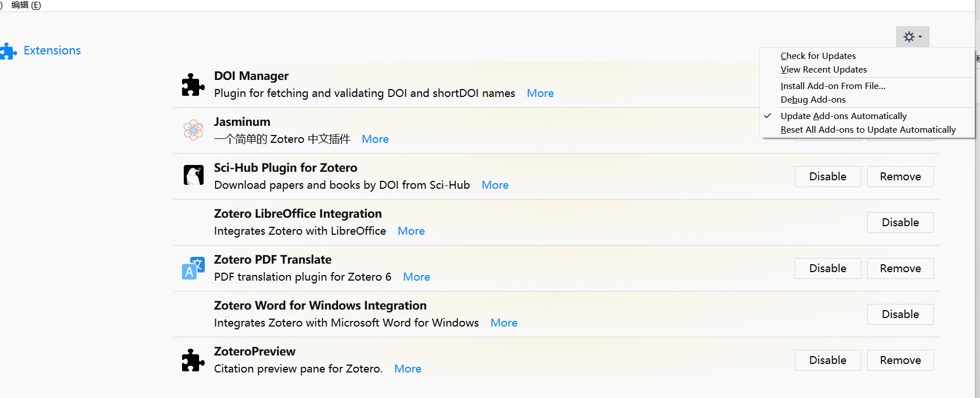The image size is (980, 398).
Task: Disable Zotero LibreOffice Integration
Action: tap(901, 222)
